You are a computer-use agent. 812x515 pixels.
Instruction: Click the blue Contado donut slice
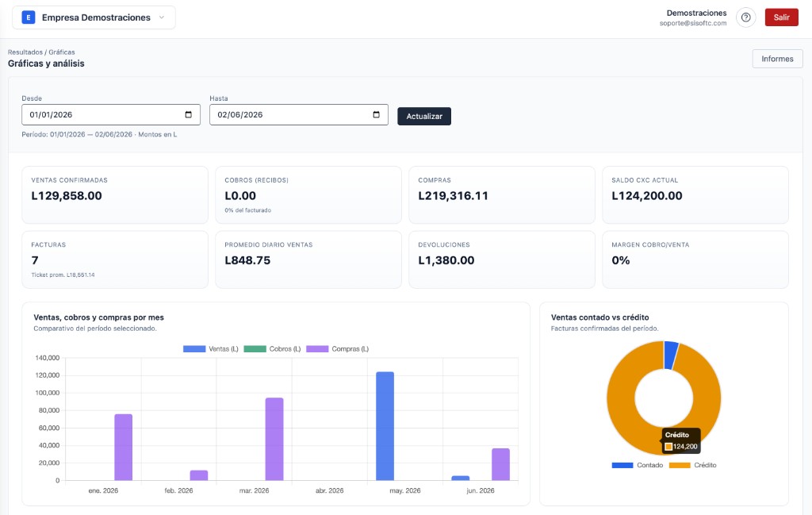click(671, 355)
